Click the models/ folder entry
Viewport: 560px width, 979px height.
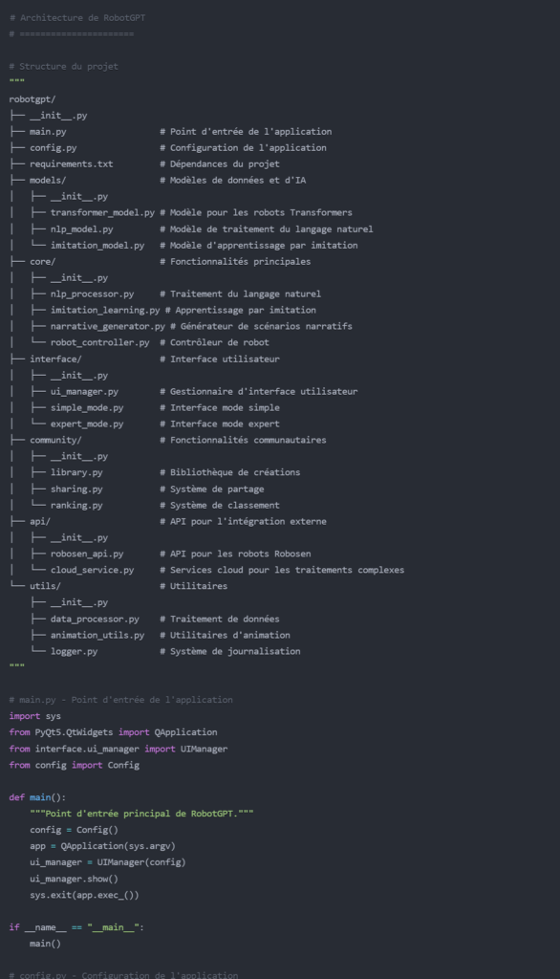48,181
